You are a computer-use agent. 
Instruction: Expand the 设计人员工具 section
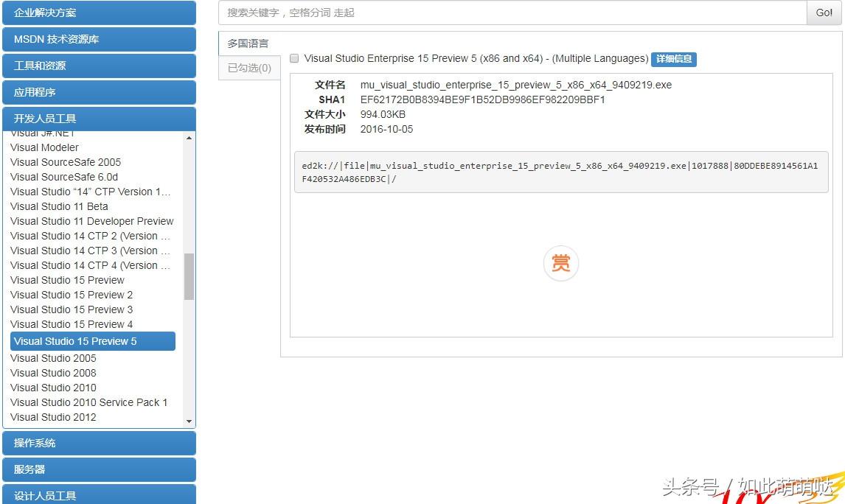coord(99,495)
